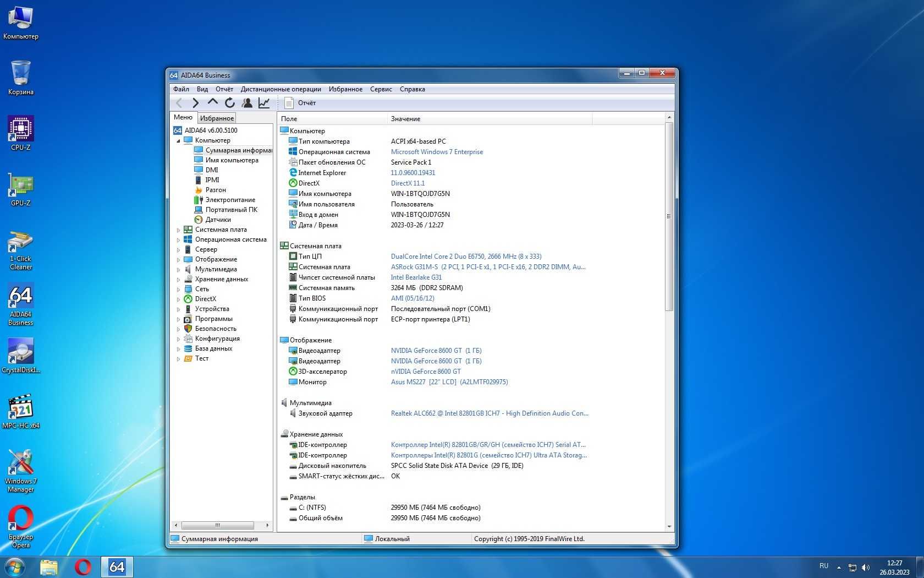This screenshot has height=578, width=924.
Task: Open CPU-Z desktop shortcut
Action: 21,133
